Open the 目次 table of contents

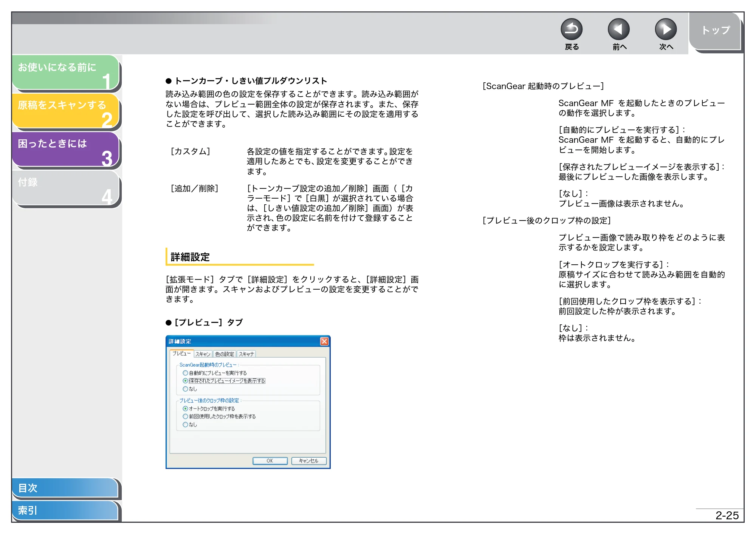[x=65, y=488]
